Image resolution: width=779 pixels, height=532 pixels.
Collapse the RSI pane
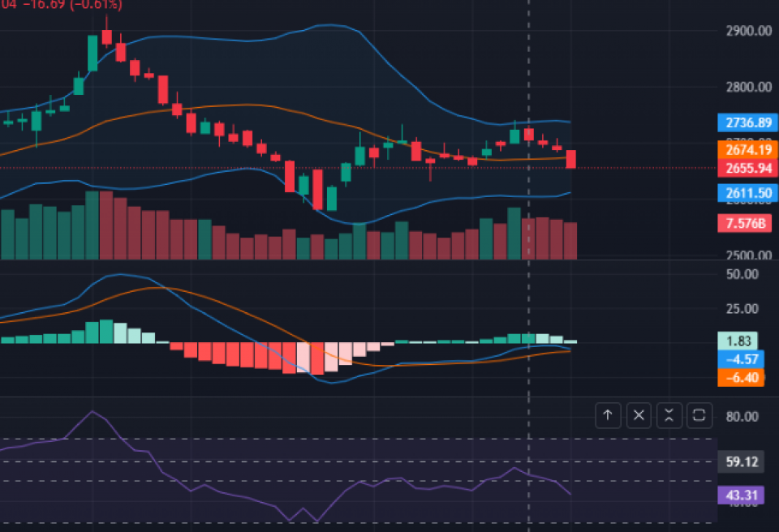click(669, 416)
